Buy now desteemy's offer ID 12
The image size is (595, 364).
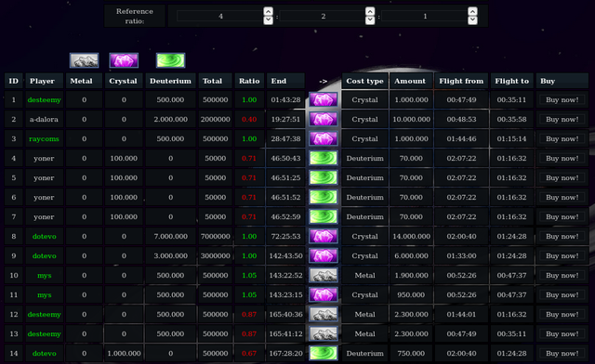(x=562, y=315)
